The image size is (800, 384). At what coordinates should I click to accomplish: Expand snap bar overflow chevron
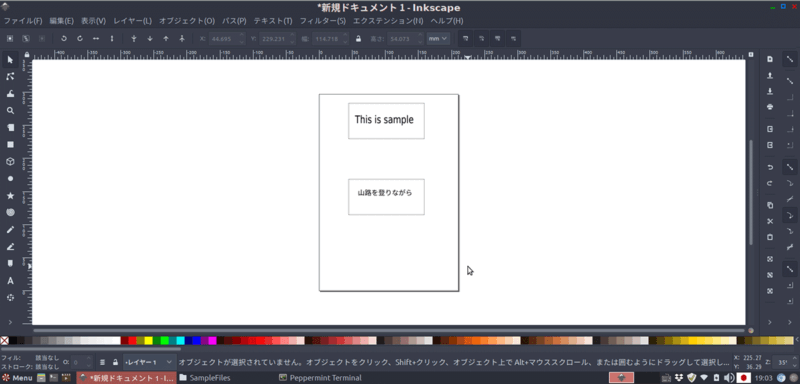(790, 322)
